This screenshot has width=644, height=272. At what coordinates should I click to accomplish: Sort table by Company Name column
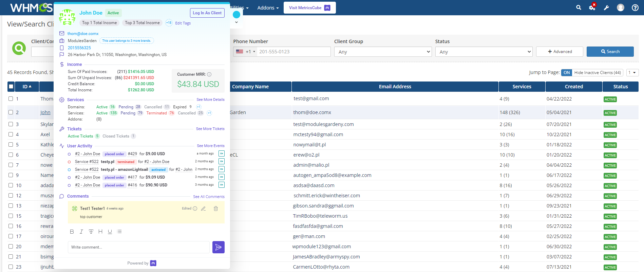pyautogui.click(x=250, y=87)
